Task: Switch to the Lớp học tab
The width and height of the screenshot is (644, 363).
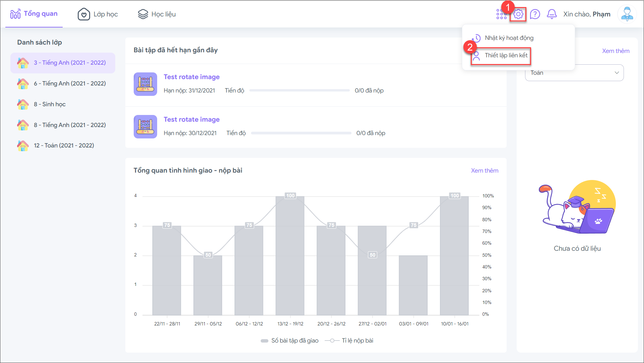Action: (98, 14)
